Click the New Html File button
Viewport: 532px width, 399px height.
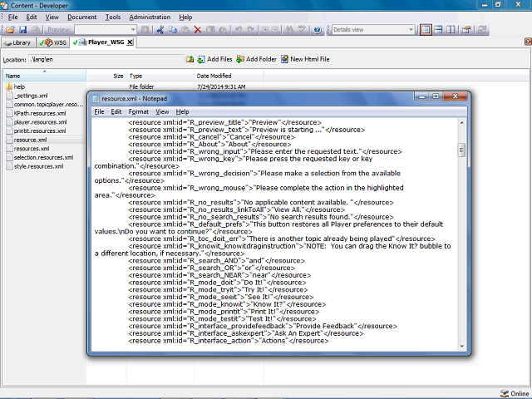pos(305,59)
